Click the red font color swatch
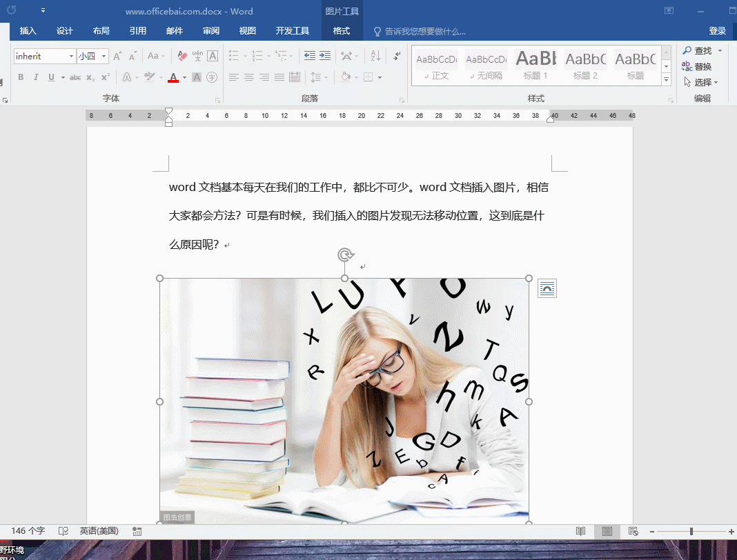 (x=173, y=78)
